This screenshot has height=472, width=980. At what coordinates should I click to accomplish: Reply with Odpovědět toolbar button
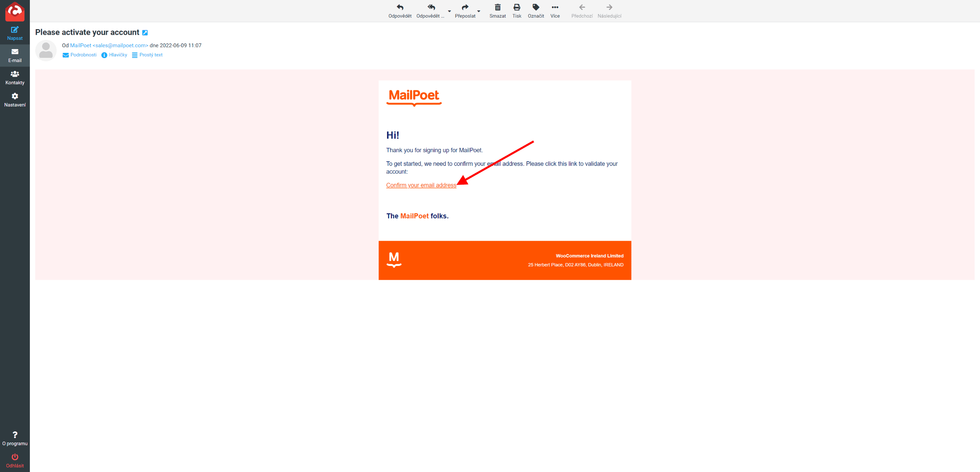tap(400, 11)
